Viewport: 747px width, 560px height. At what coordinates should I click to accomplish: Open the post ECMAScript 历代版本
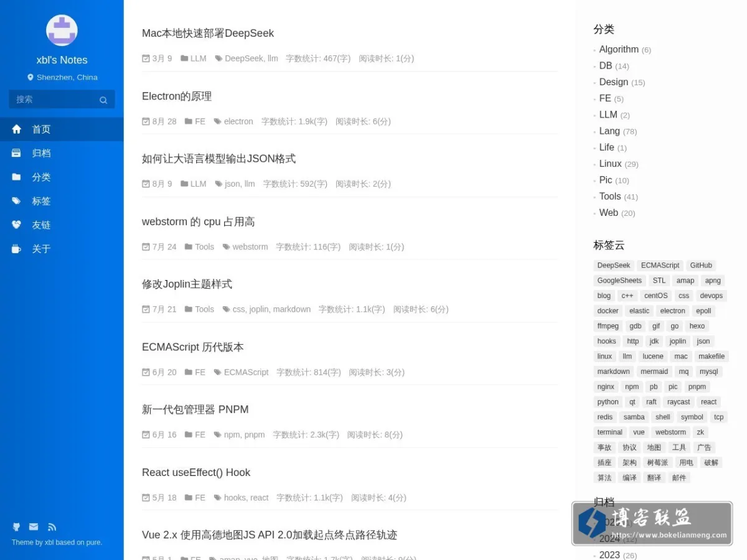(193, 347)
